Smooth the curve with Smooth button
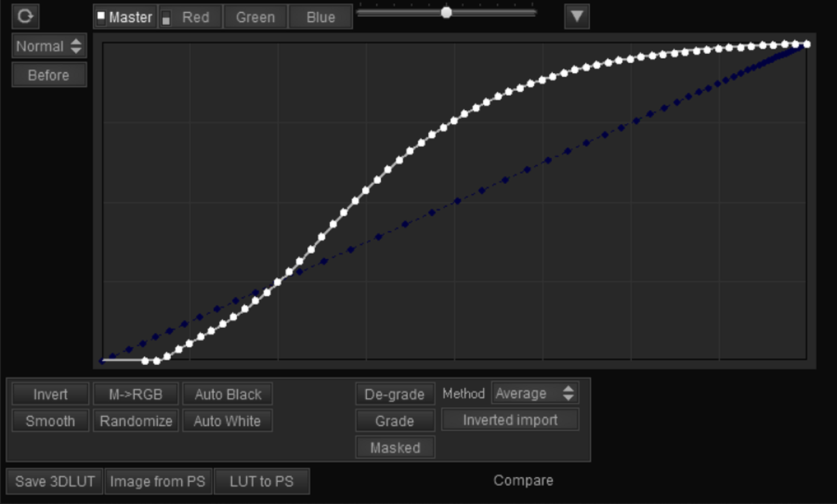 (x=50, y=421)
